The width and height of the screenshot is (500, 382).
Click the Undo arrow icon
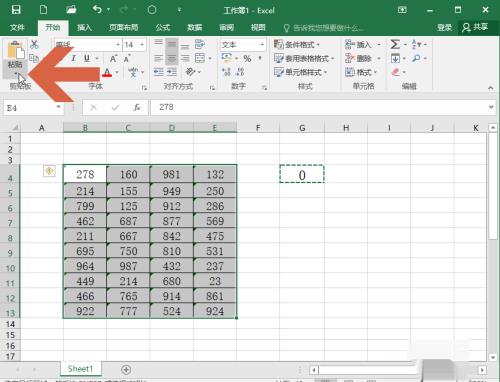97,10
